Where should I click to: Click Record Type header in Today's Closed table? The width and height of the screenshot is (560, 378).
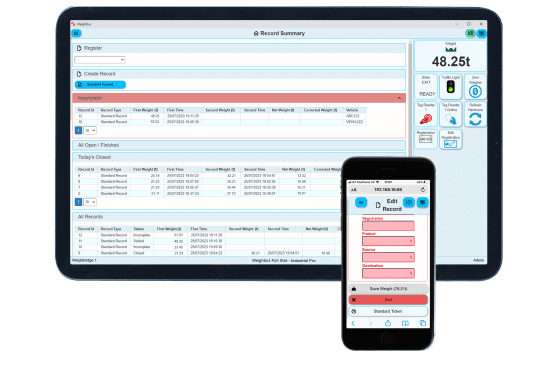(111, 169)
